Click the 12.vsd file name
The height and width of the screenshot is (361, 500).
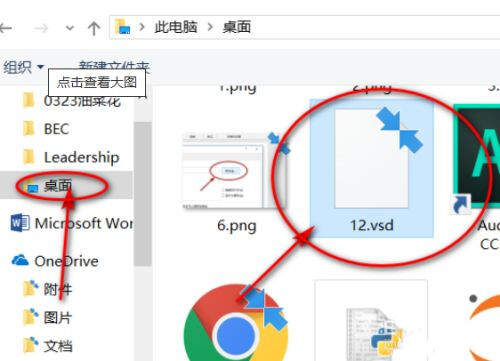pyautogui.click(x=372, y=225)
